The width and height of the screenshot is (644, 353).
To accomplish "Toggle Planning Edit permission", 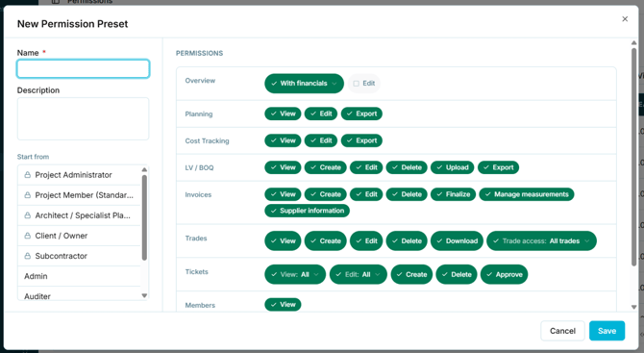I will point(321,113).
